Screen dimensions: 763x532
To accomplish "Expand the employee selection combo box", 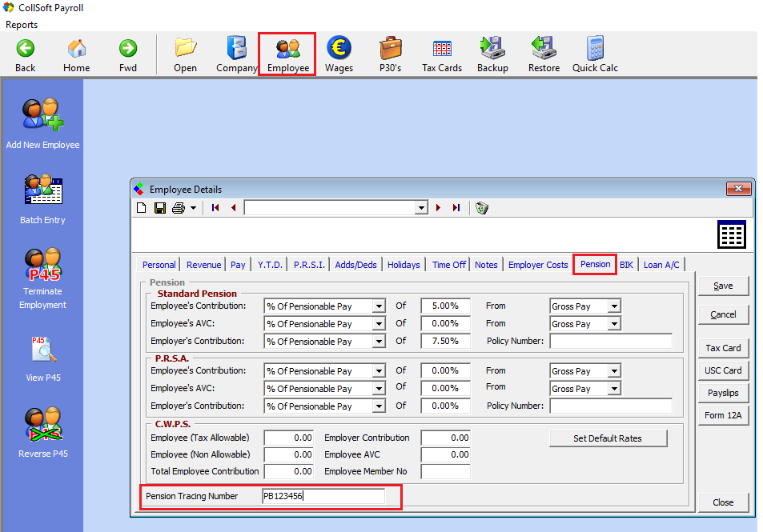I will pyautogui.click(x=421, y=208).
